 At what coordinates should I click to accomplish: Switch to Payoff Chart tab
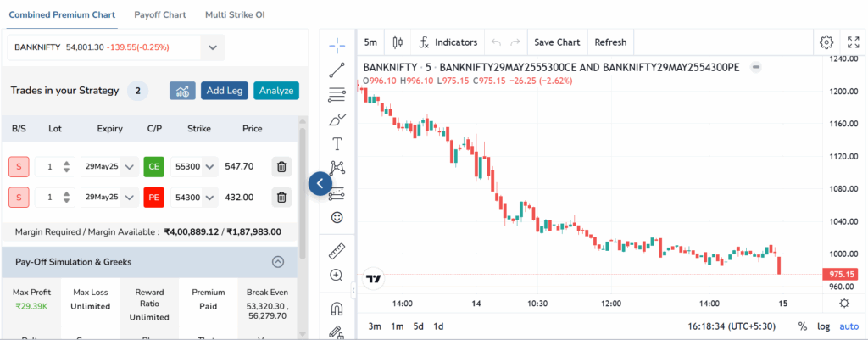pos(160,15)
